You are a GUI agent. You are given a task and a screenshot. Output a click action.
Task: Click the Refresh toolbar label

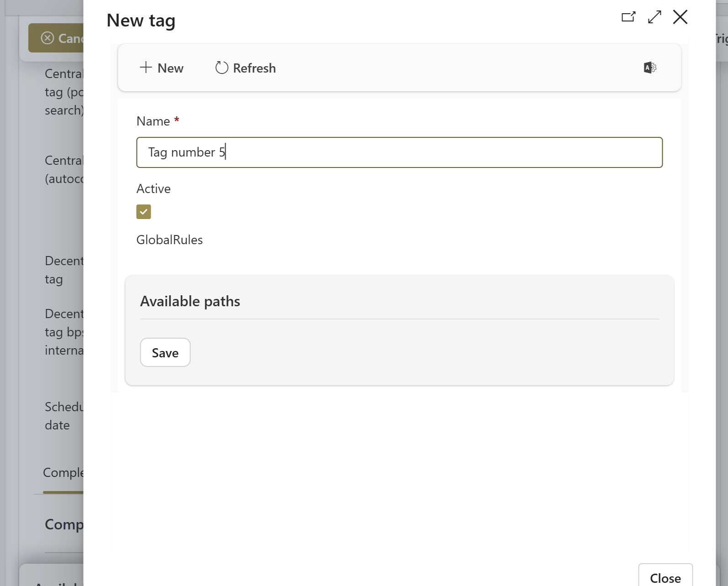pos(254,68)
